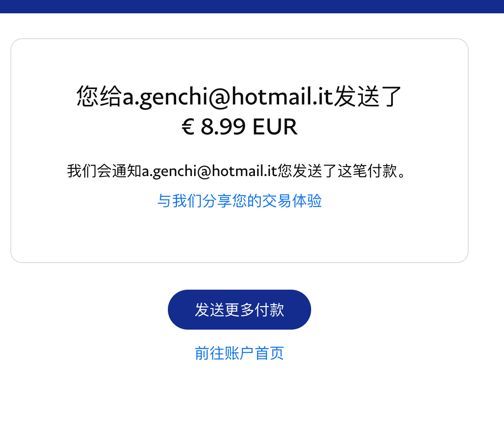Click the 发送了 text in the heading
The width and height of the screenshot is (504, 442).
[x=368, y=97]
